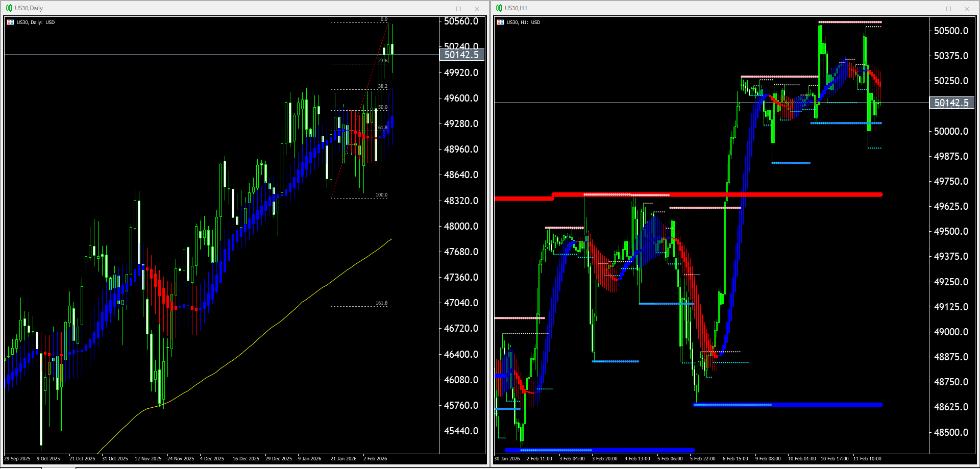Click the 3 Feb 04:00 label on the H1 time axis
The width and height of the screenshot is (980, 469).
tap(572, 459)
